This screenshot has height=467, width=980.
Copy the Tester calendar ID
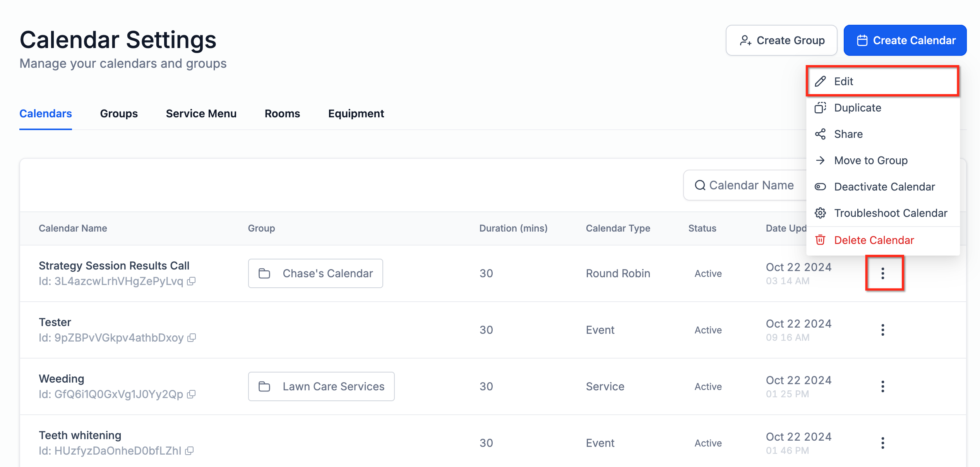click(x=192, y=338)
